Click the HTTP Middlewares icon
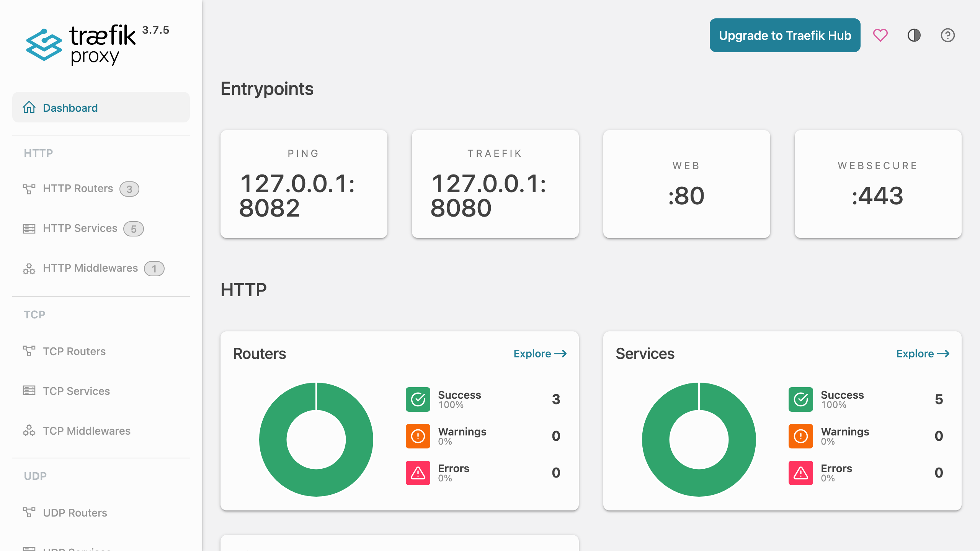 coord(29,269)
